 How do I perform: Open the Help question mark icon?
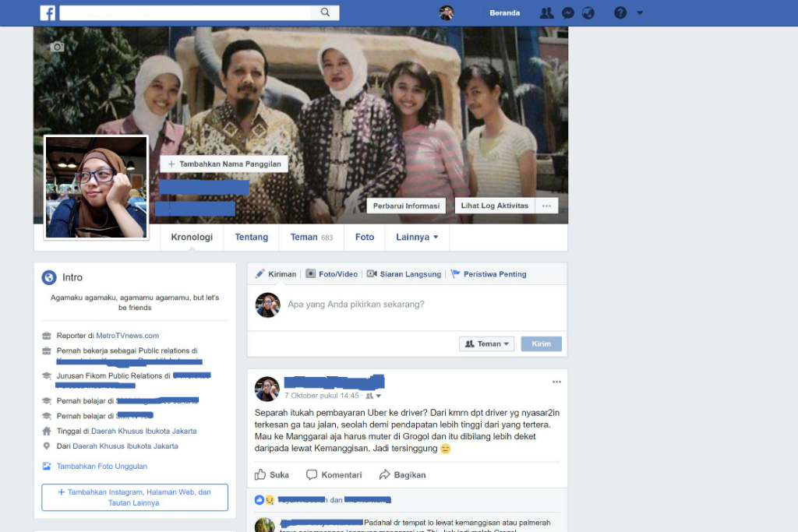pyautogui.click(x=618, y=12)
